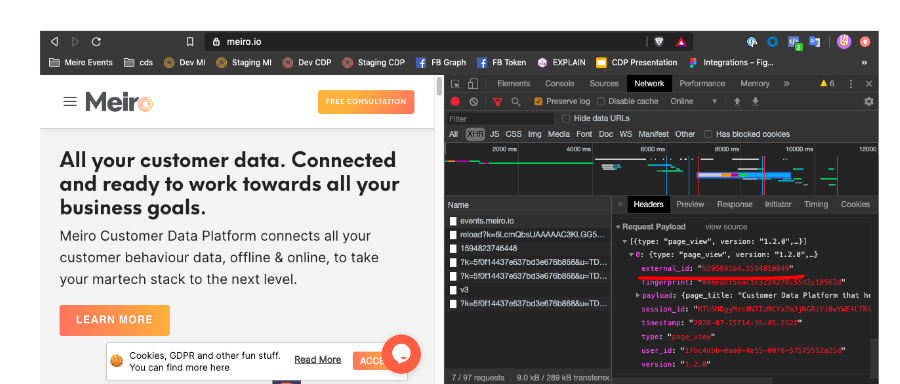Open the Meiro Events bookmark folder
The width and height of the screenshot is (900, 384).
pyautogui.click(x=81, y=63)
